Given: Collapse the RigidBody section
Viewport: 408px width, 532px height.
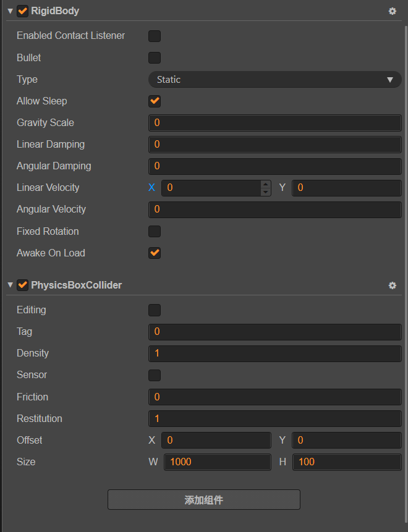Looking at the screenshot, I should (x=10, y=11).
